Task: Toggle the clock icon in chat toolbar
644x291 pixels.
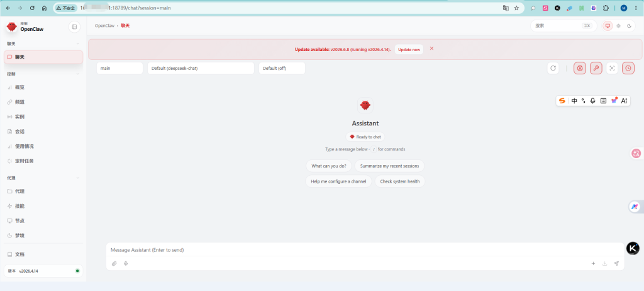Action: coord(628,68)
